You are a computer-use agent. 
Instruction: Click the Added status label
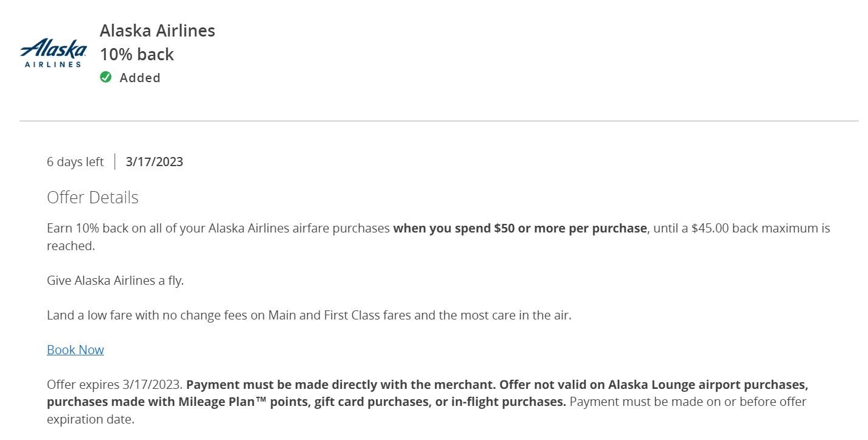click(140, 78)
